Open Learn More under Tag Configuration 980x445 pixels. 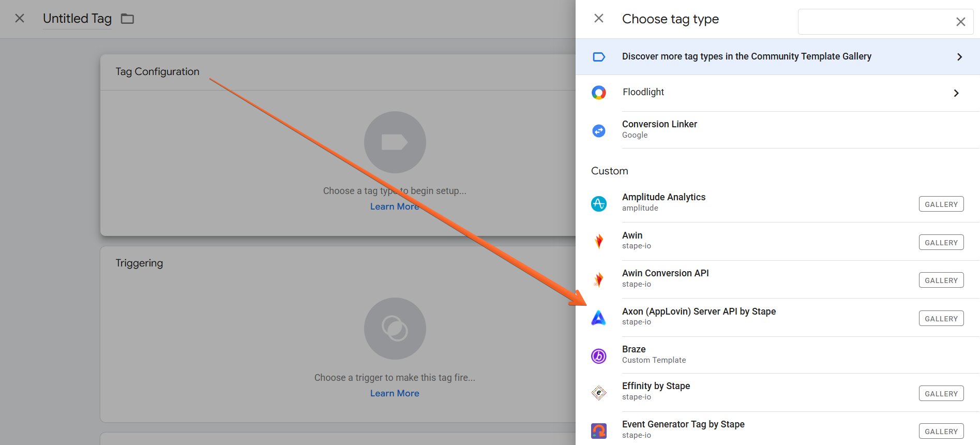[395, 206]
